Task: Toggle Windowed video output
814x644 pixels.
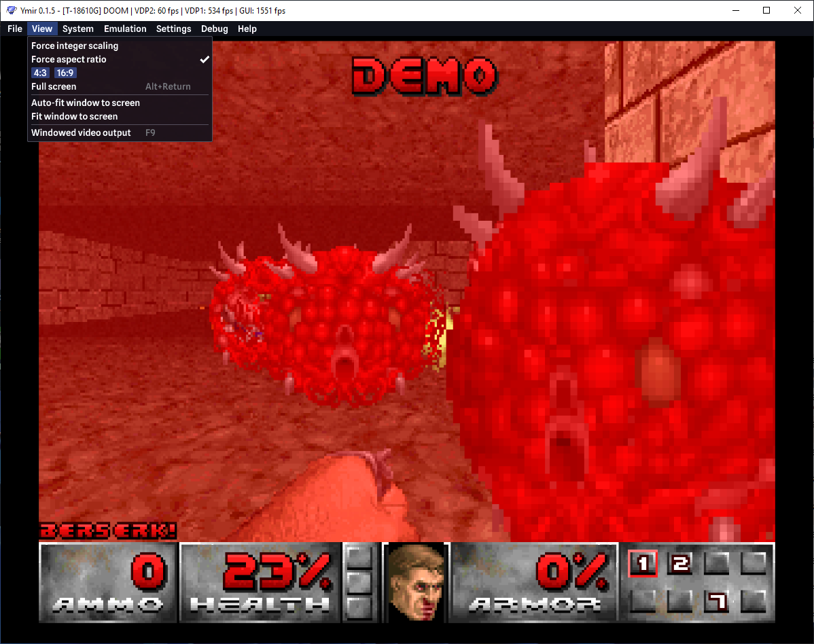Action: [x=120, y=132]
